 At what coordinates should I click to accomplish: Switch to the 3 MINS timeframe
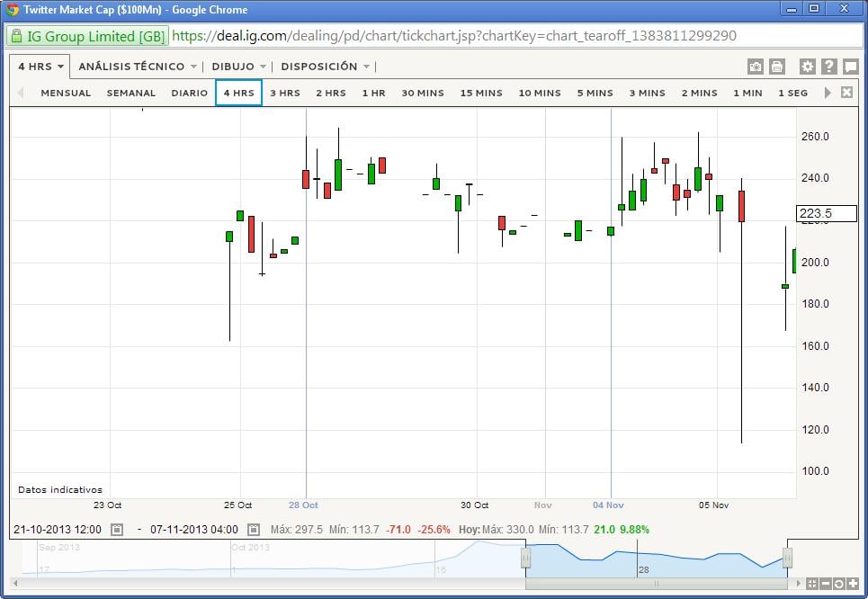pos(647,93)
